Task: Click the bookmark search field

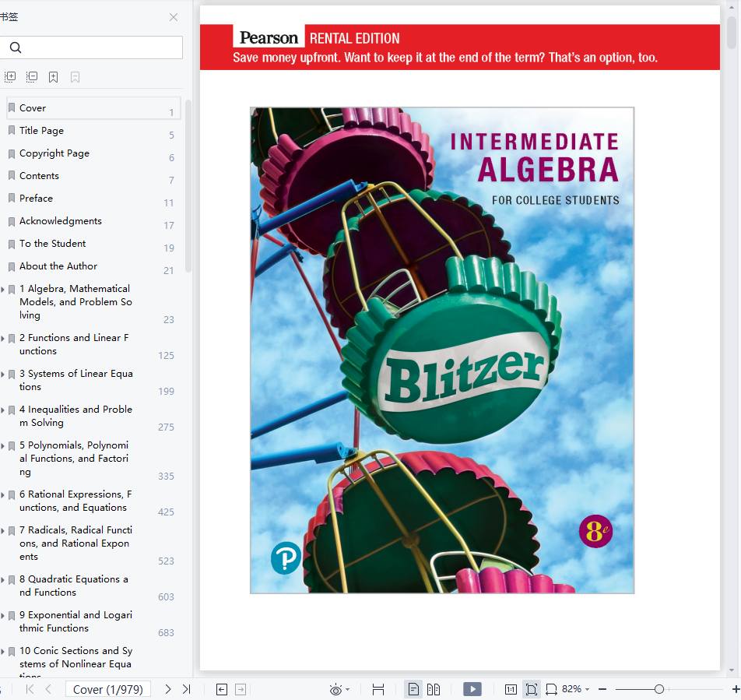Action: [x=91, y=47]
